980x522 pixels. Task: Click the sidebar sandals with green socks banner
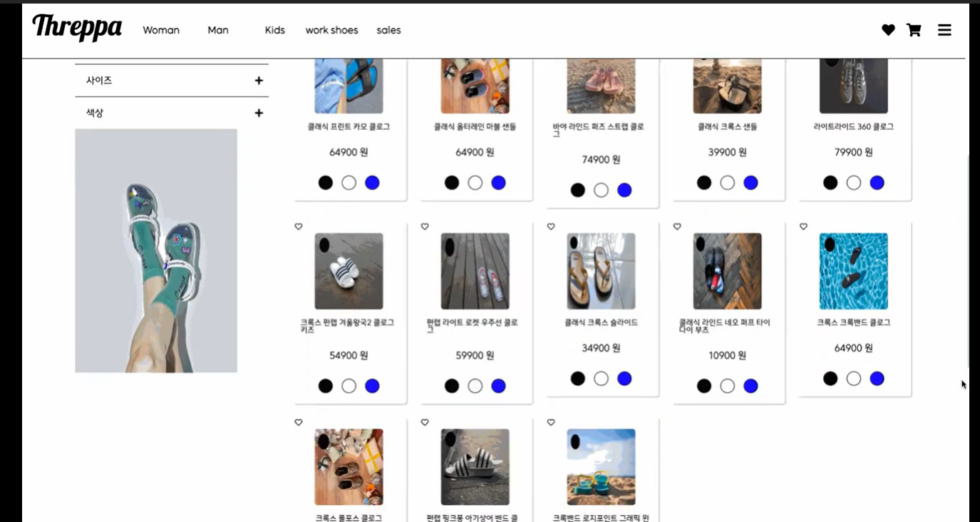[156, 250]
